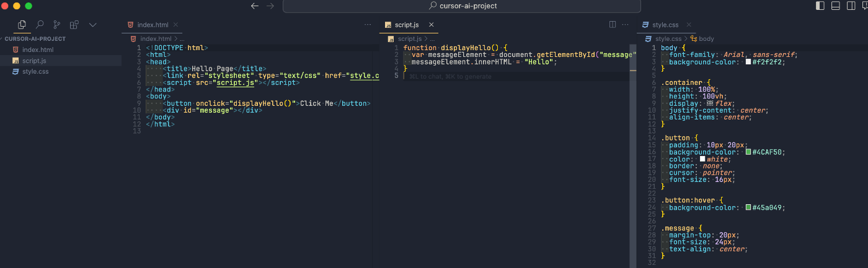Open the #4CAF50 green color swatch
The height and width of the screenshot is (268, 868).
pyautogui.click(x=748, y=152)
